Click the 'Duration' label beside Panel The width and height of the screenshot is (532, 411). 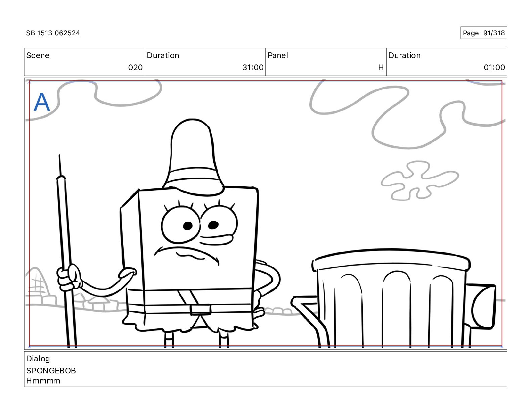pyautogui.click(x=404, y=55)
